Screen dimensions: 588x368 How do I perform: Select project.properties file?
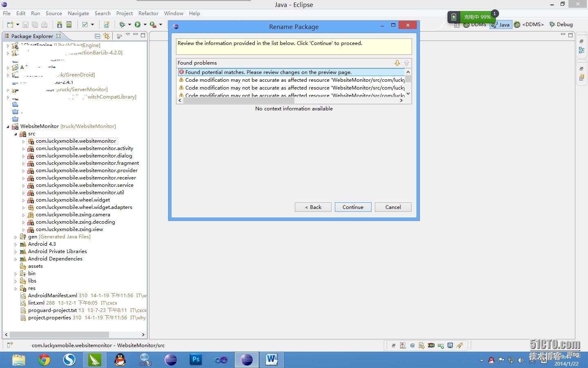click(x=49, y=318)
